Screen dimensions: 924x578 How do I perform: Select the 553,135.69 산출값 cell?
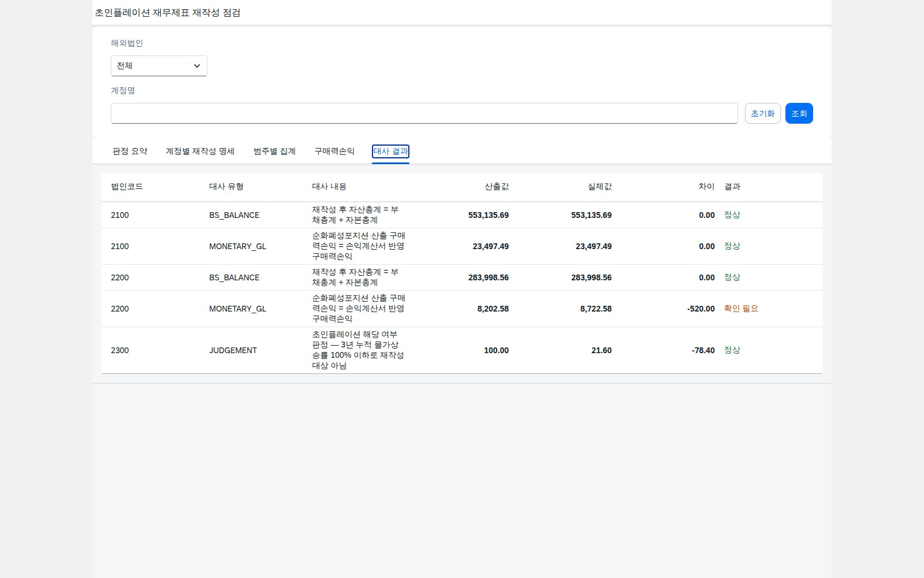coord(489,215)
